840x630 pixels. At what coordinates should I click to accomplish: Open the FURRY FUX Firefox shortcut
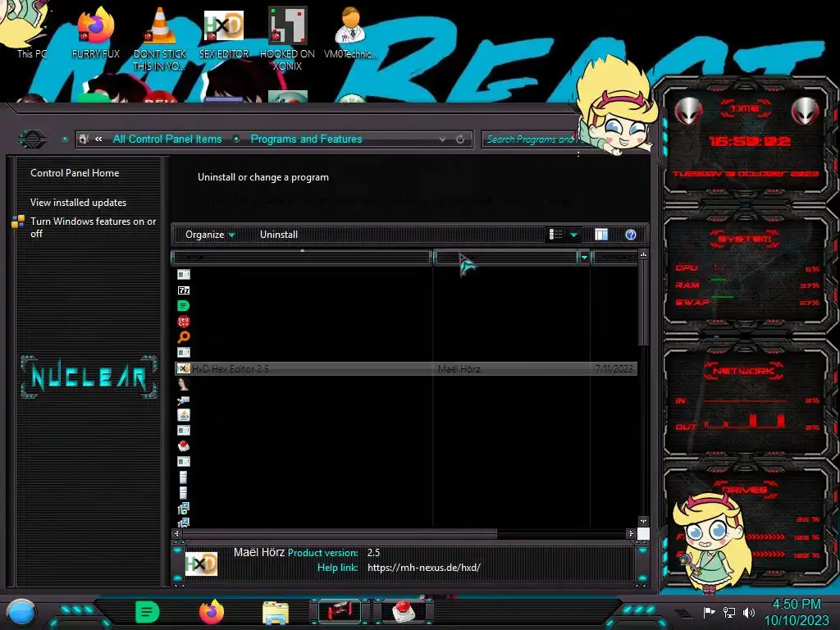95,32
